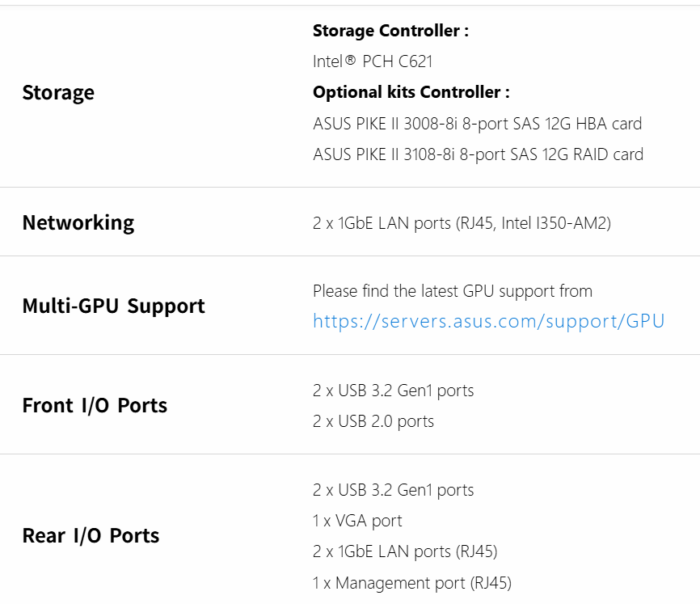Click the Intel PCH C621 text
700x604 pixels.
pyautogui.click(x=378, y=61)
